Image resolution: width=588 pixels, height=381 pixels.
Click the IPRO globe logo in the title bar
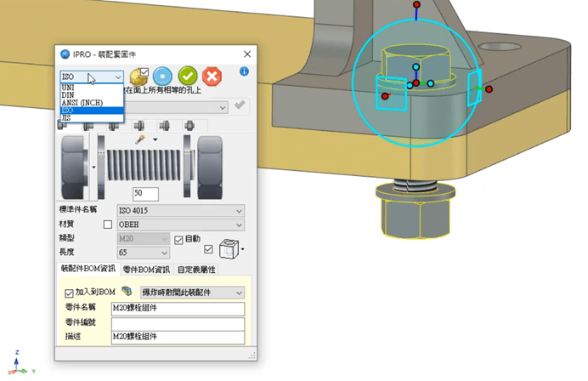(65, 54)
